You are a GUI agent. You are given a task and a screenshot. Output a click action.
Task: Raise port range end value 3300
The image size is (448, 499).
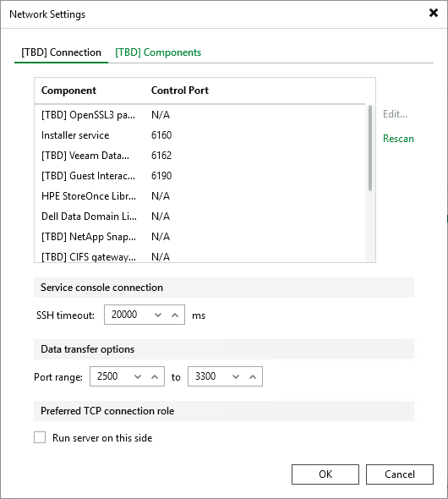pyautogui.click(x=253, y=377)
